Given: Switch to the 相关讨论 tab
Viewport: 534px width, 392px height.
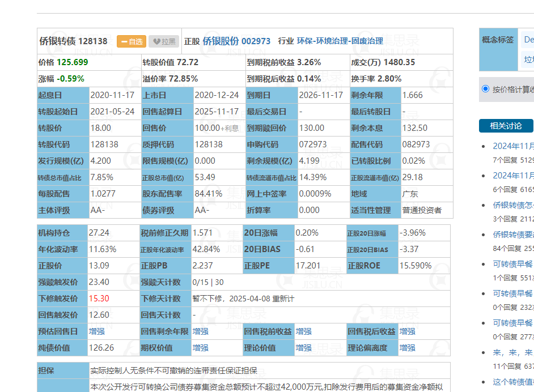Looking at the screenshot, I should [505, 126].
